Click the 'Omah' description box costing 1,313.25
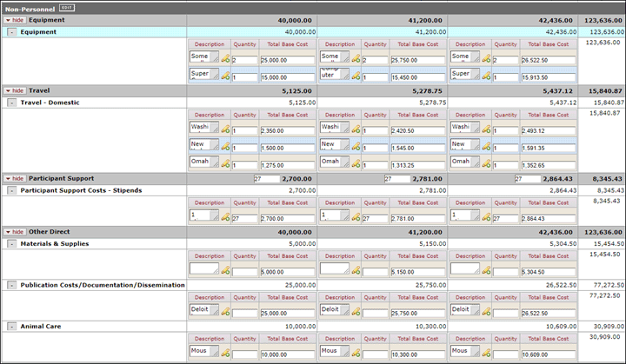Image resolution: width=626 pixels, height=364 pixels. (335, 162)
